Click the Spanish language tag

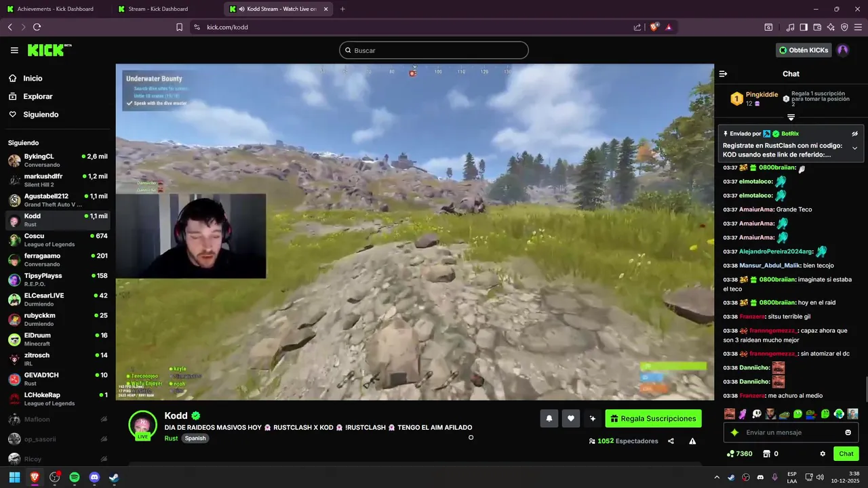[x=195, y=439]
